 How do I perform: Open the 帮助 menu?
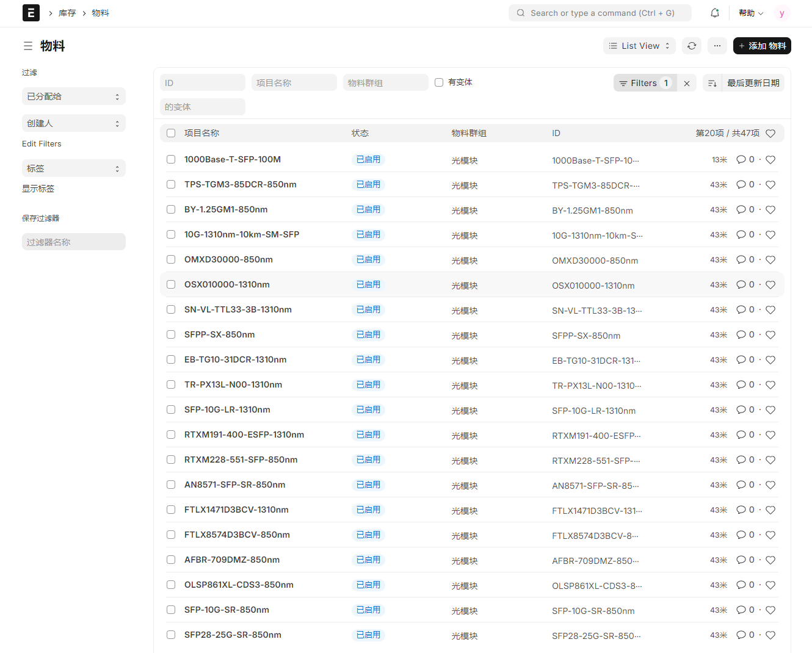751,13
